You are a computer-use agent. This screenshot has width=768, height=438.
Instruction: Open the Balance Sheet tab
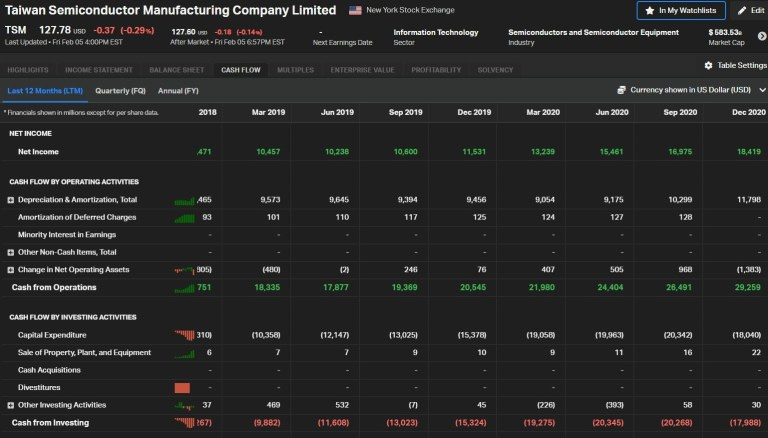point(176,70)
